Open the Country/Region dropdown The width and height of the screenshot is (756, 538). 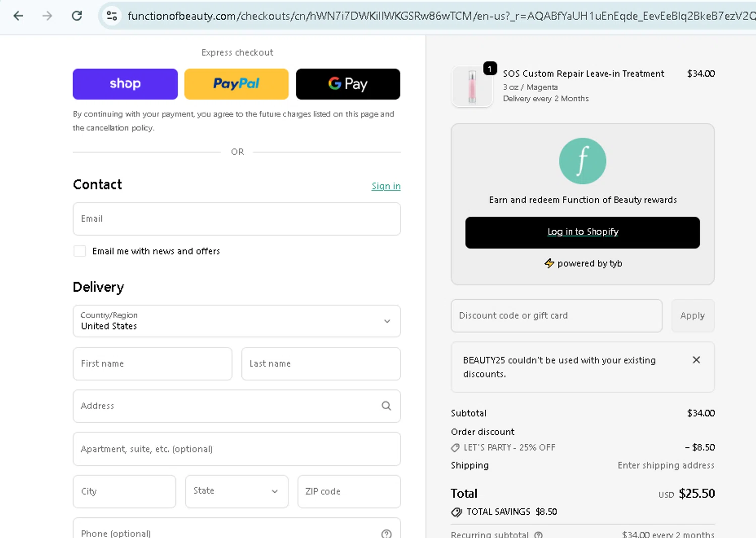click(x=236, y=321)
